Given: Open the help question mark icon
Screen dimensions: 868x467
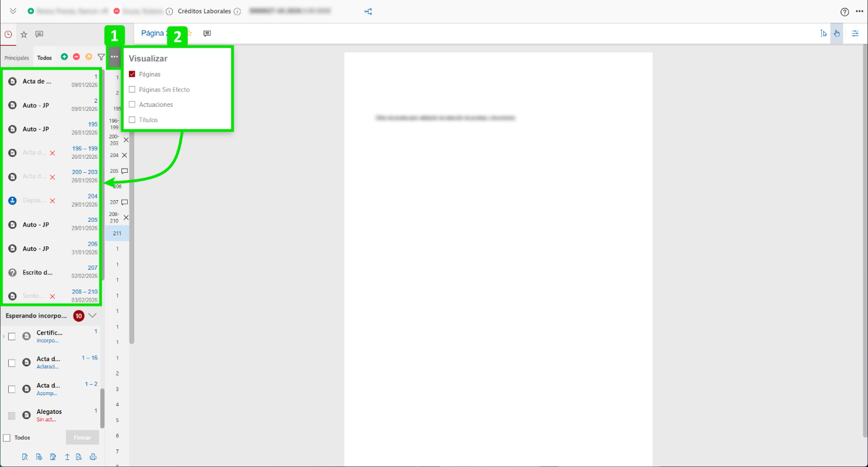Looking at the screenshot, I should [844, 12].
